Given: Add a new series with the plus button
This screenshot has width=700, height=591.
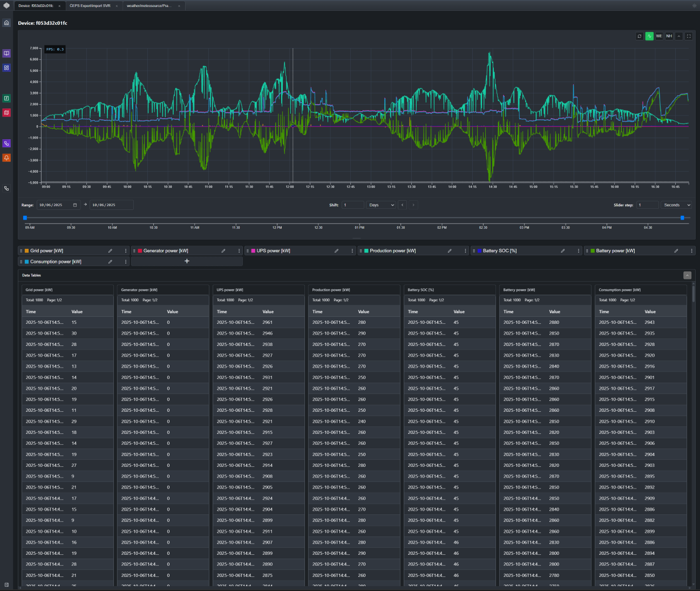Looking at the screenshot, I should pyautogui.click(x=187, y=261).
